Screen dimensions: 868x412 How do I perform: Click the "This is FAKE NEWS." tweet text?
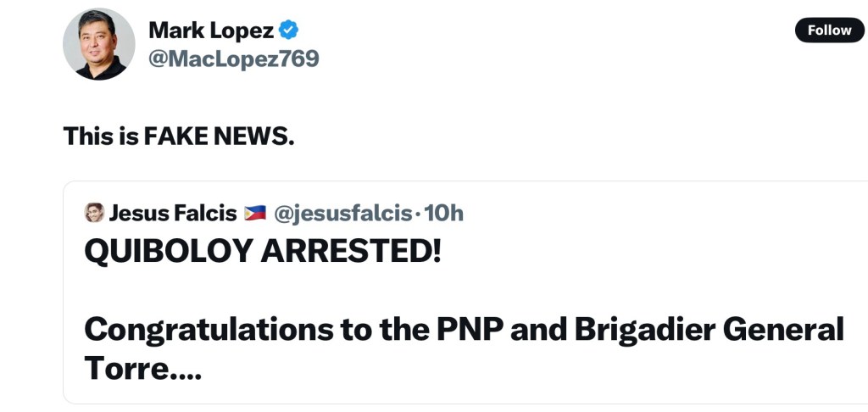click(x=179, y=136)
